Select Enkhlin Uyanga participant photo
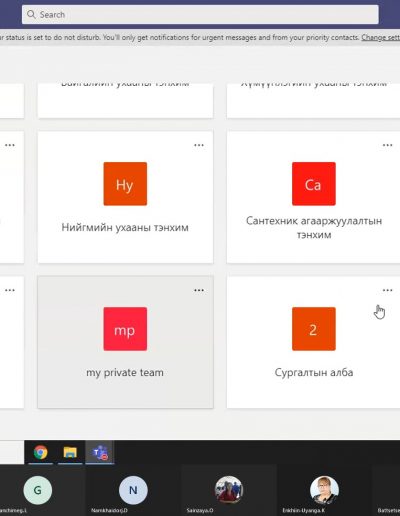Screen dimensions: 400x516 [324, 490]
